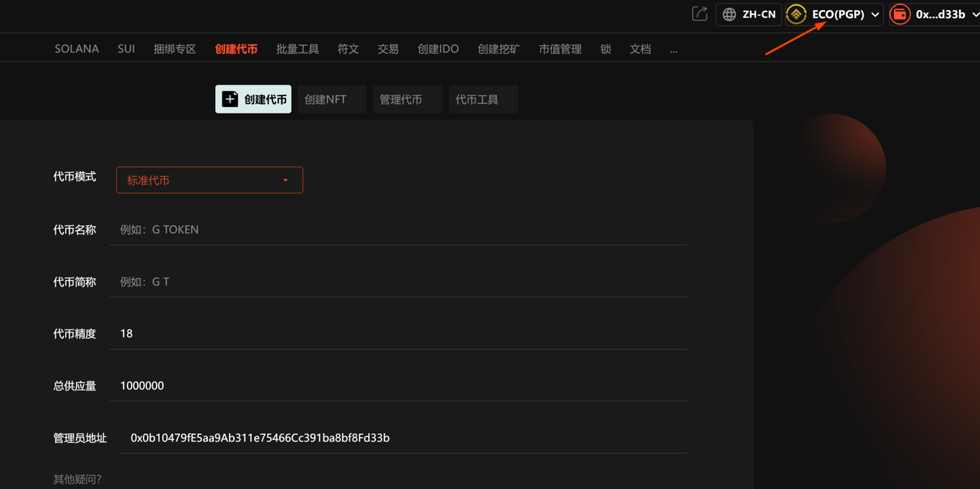The width and height of the screenshot is (980, 489).
Task: Open the 0x...d33b wallet dropdown
Action: (936, 14)
